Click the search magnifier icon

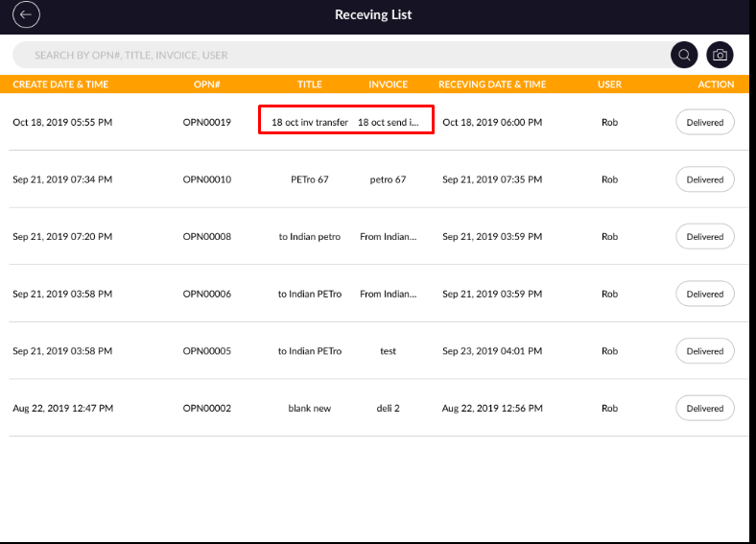pos(684,55)
